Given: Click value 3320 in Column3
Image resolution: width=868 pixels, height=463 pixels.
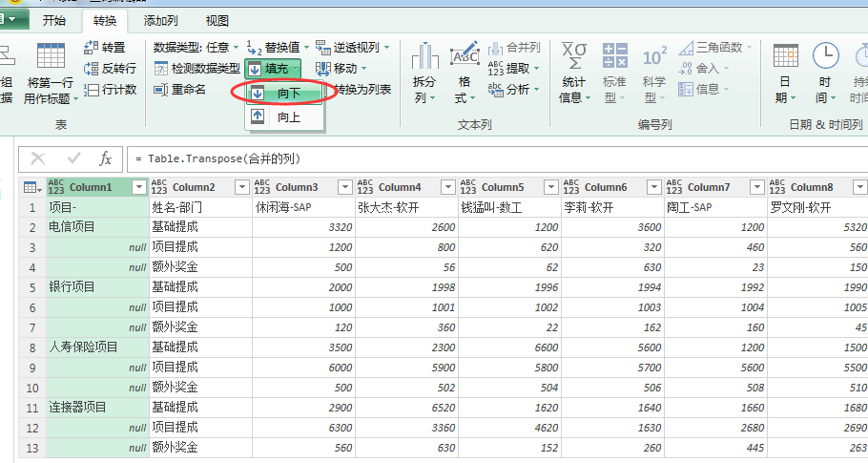Looking at the screenshot, I should pos(303,227).
